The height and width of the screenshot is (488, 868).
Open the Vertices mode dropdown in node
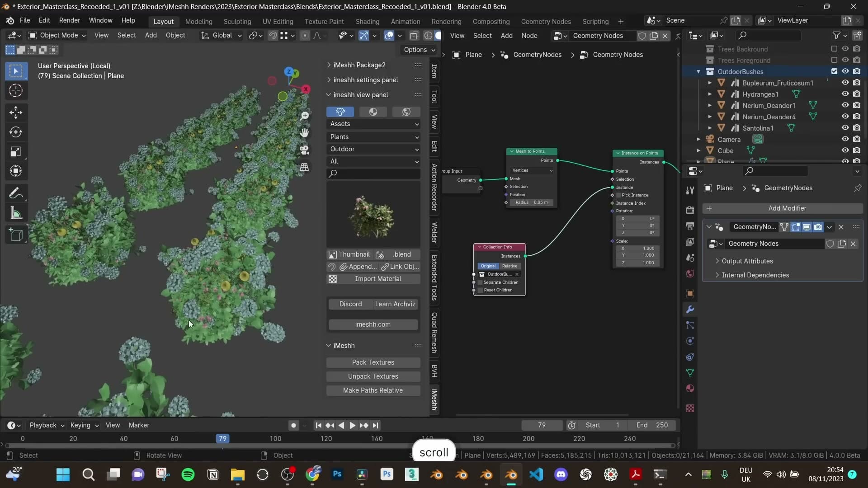pyautogui.click(x=532, y=170)
